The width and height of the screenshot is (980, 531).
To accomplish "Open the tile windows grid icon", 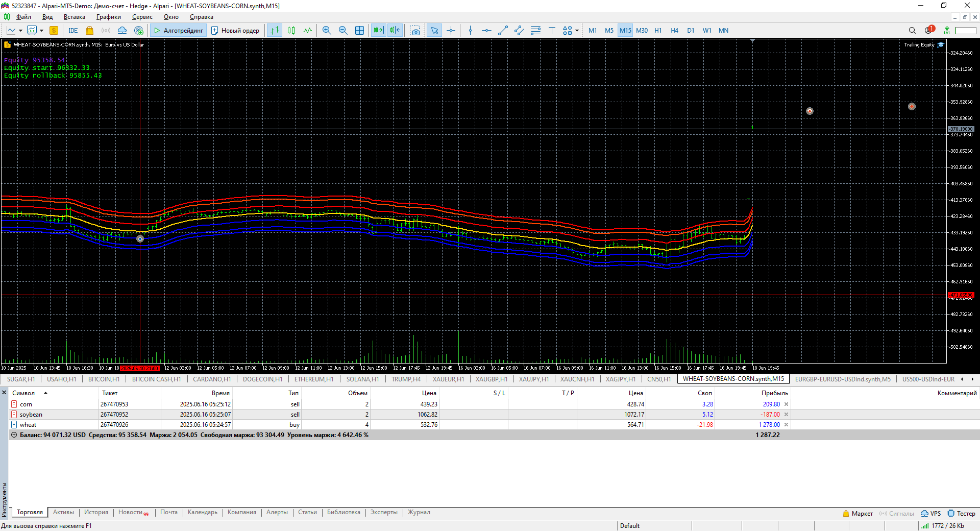I will [359, 31].
